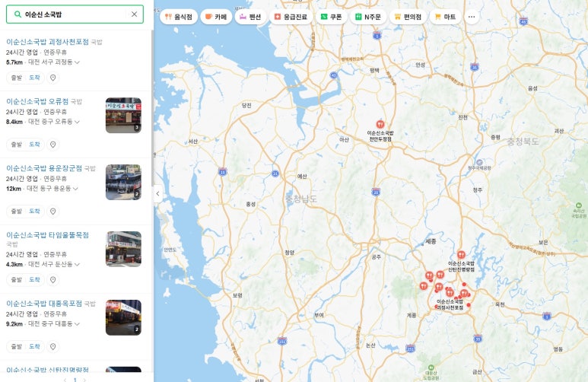Open 이순신소국밥 타임울돌목점 result
This screenshot has height=382, width=588.
pyautogui.click(x=47, y=235)
